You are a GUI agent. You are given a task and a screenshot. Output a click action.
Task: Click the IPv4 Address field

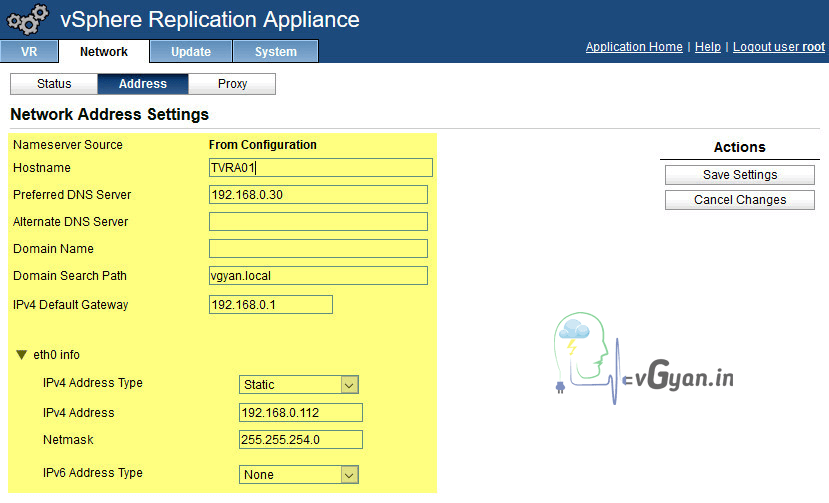click(x=301, y=413)
